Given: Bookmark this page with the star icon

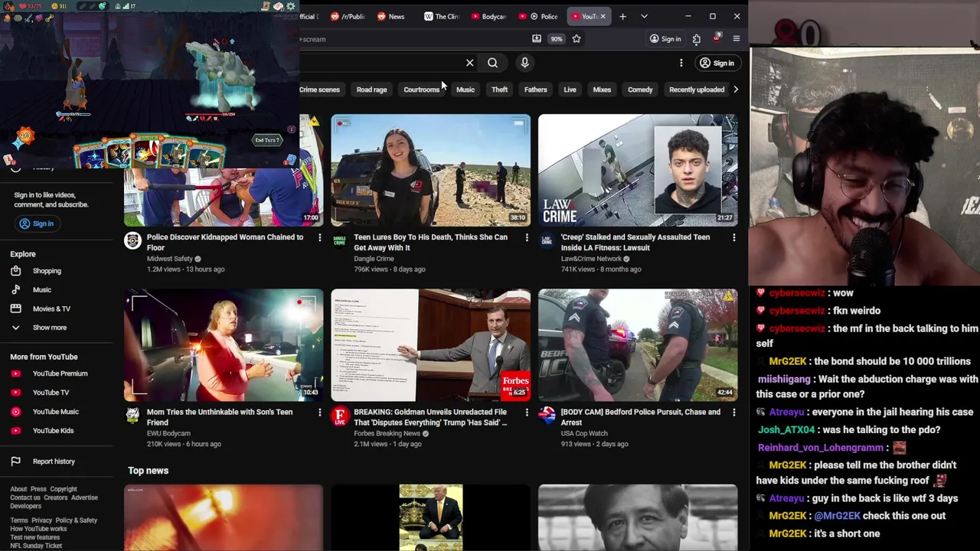Looking at the screenshot, I should (577, 38).
